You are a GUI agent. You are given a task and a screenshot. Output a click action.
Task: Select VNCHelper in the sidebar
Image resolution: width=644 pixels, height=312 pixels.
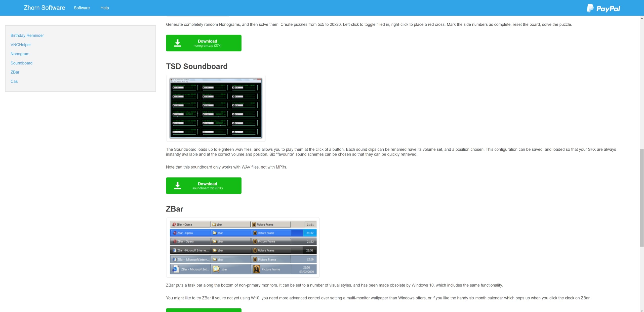click(21, 45)
